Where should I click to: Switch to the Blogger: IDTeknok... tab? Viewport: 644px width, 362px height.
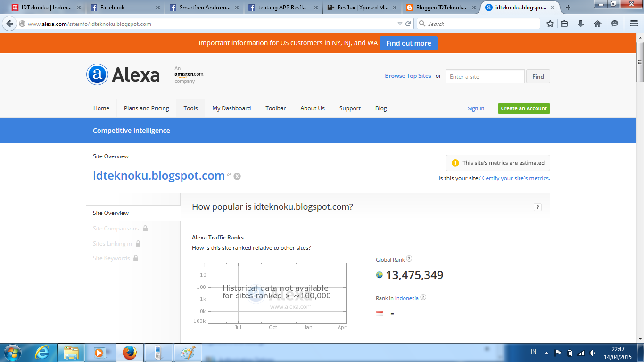[441, 8]
